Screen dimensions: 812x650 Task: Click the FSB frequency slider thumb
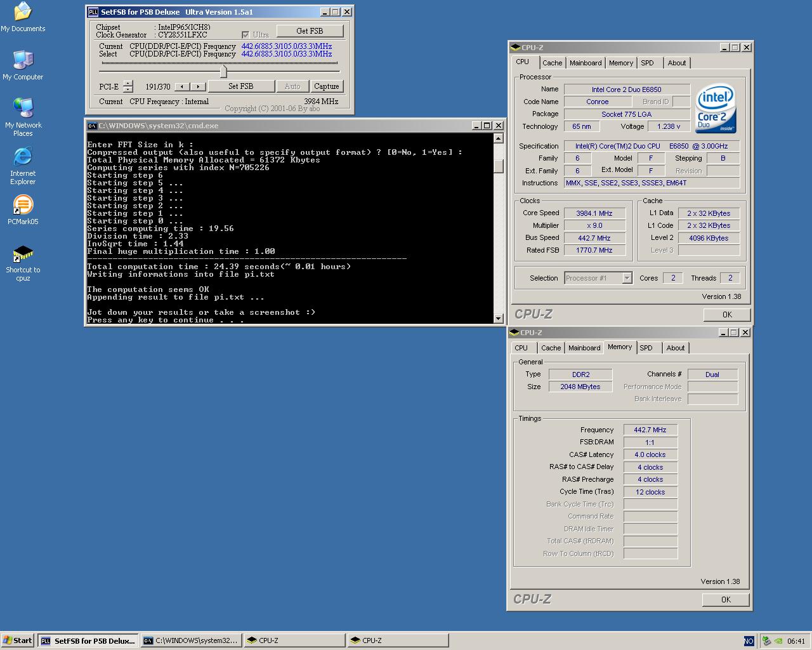pyautogui.click(x=223, y=72)
